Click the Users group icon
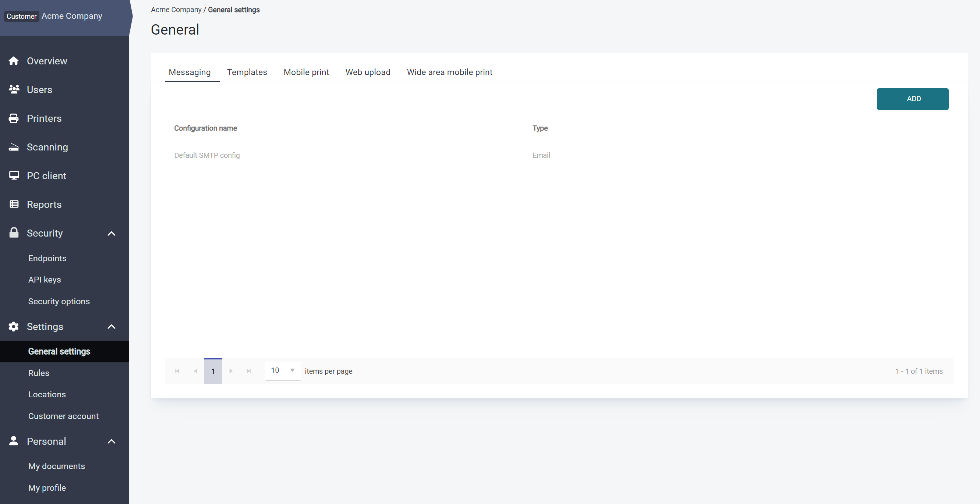The height and width of the screenshot is (504, 980). tap(14, 89)
